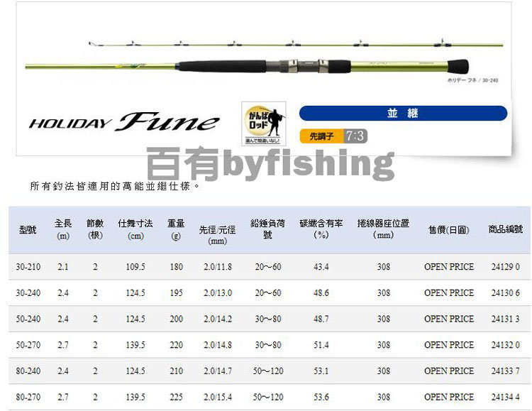Click the 碳纖含有率 (%) column header

click(321, 229)
